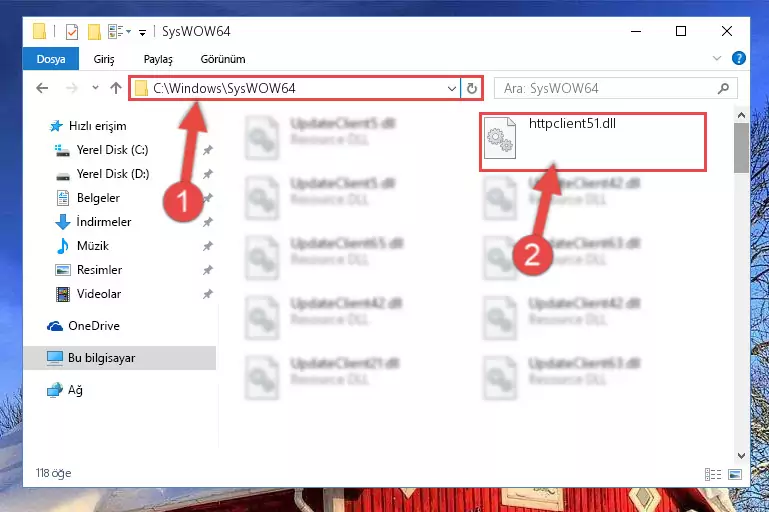The height and width of the screenshot is (512, 769).
Task: Switch to the Görünüm ribbon tab
Action: [223, 59]
